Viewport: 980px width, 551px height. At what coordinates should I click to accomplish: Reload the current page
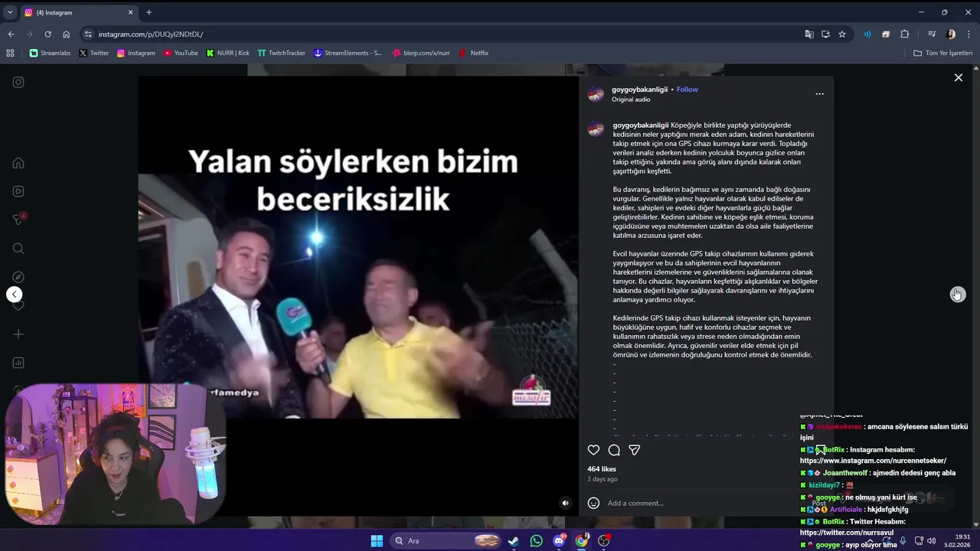(x=47, y=34)
